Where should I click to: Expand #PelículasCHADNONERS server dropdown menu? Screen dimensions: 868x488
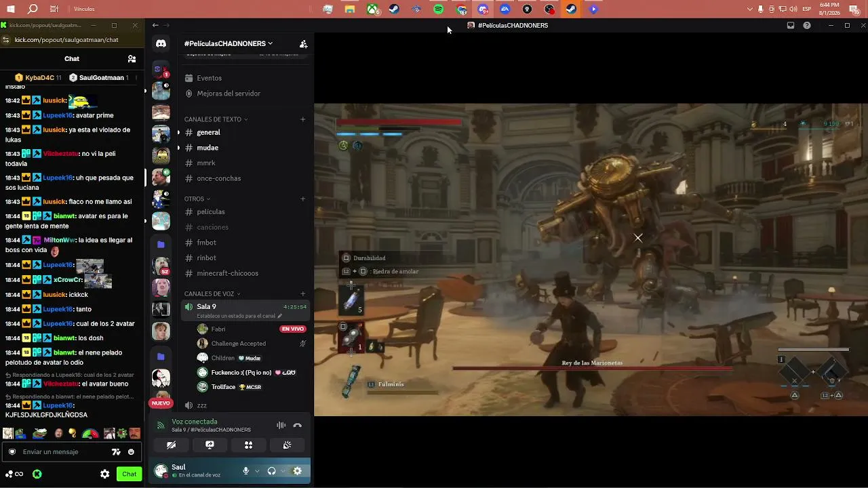[229, 43]
